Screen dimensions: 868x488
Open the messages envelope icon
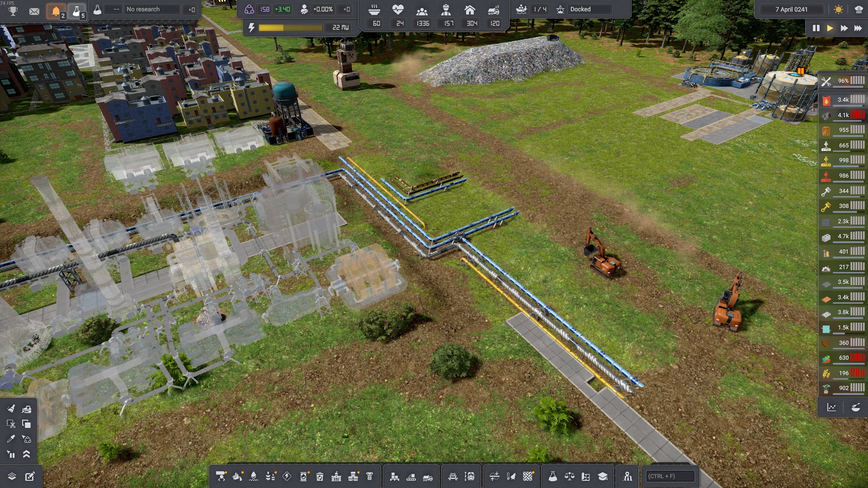point(34,11)
